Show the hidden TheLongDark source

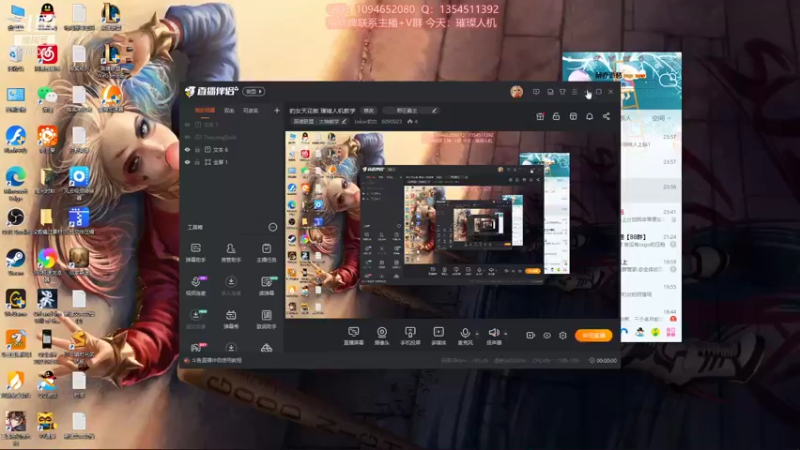pyautogui.click(x=187, y=137)
